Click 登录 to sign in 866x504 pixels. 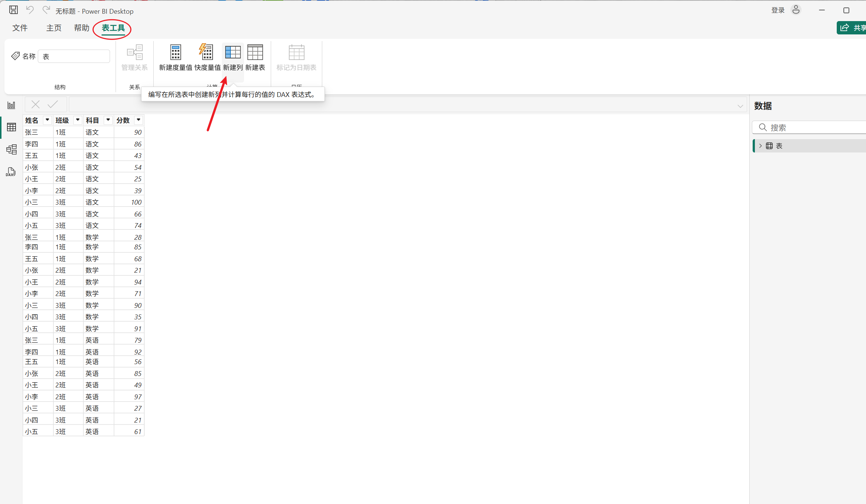[778, 10]
